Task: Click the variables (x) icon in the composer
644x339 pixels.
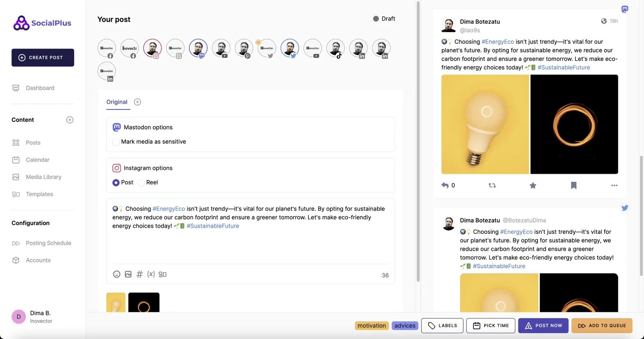Action: [151, 274]
